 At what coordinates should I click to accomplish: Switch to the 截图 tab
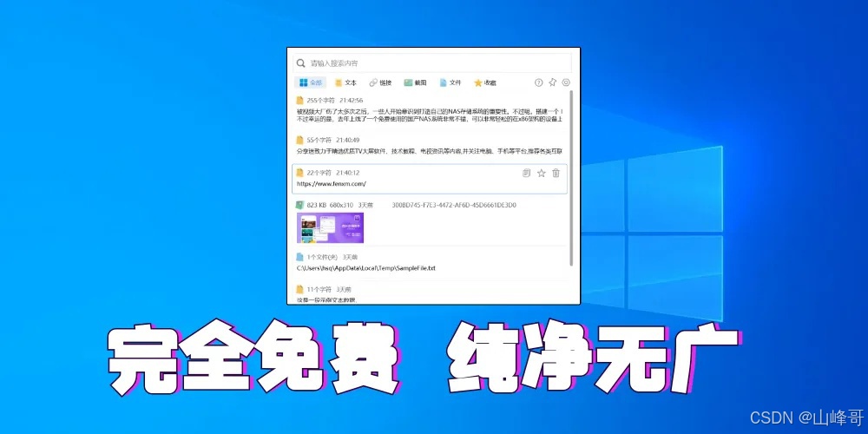pos(415,82)
